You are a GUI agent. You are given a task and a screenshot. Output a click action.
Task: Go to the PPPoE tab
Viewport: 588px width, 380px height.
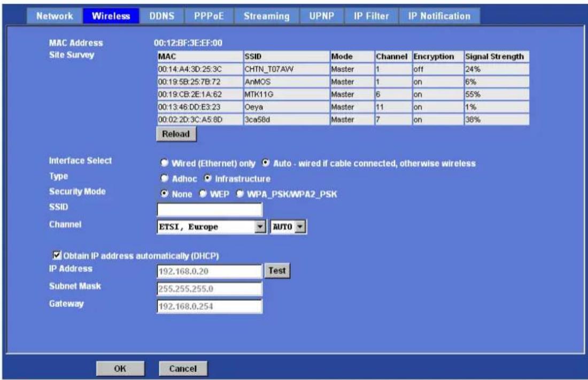pyautogui.click(x=209, y=16)
